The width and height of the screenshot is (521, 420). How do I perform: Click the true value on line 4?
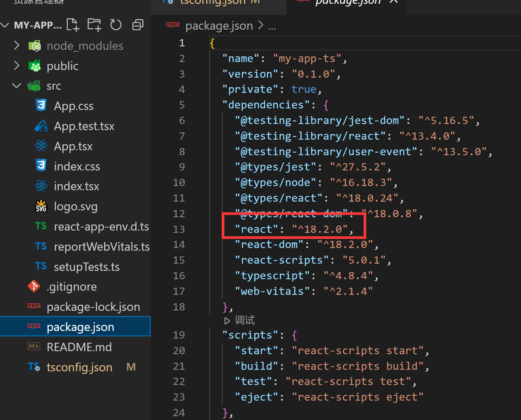(304, 89)
